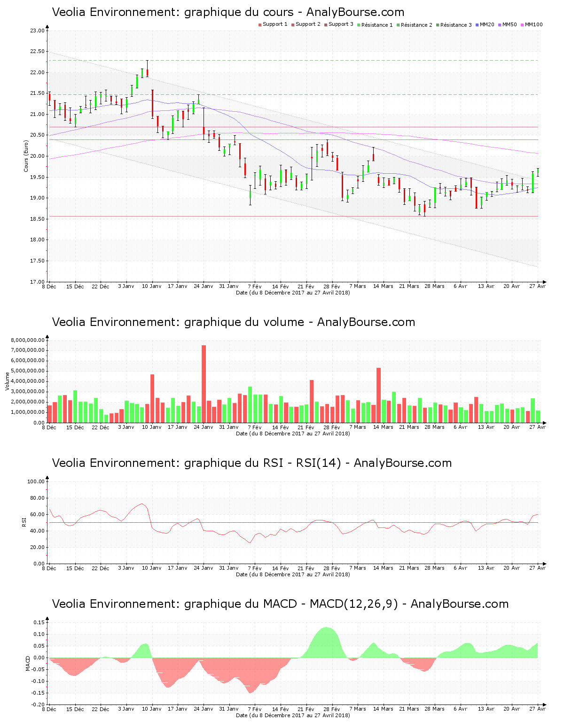Click the 'RSI' vertical axis label
This screenshot has height=728, width=564.
click(24, 522)
